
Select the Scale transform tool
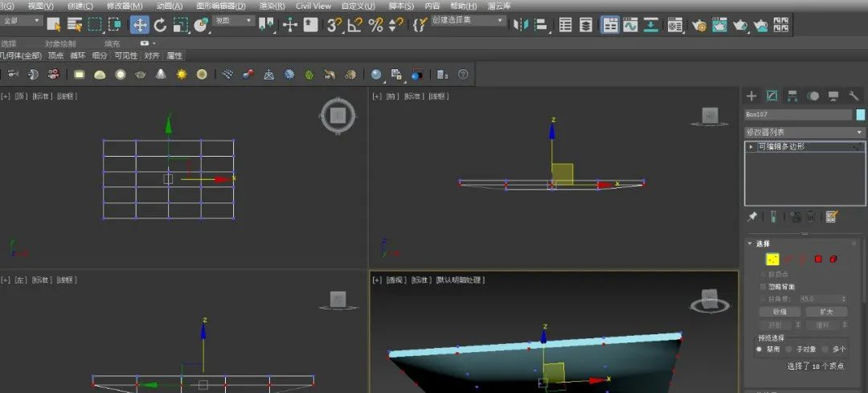[181, 24]
